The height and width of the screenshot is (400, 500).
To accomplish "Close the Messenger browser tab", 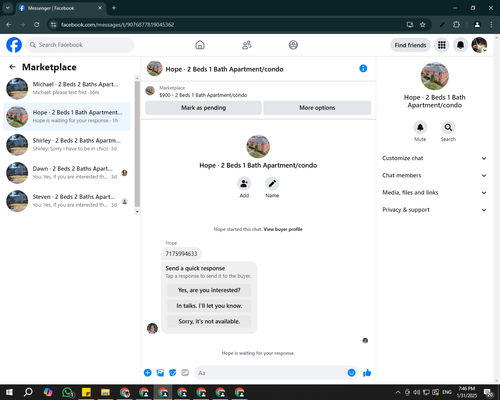I will tap(100, 8).
